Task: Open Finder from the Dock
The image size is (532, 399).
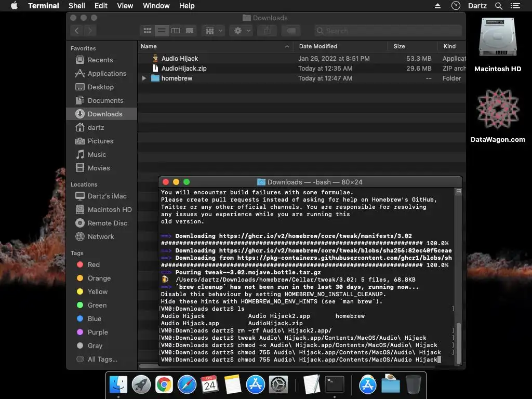Action: pyautogui.click(x=118, y=385)
